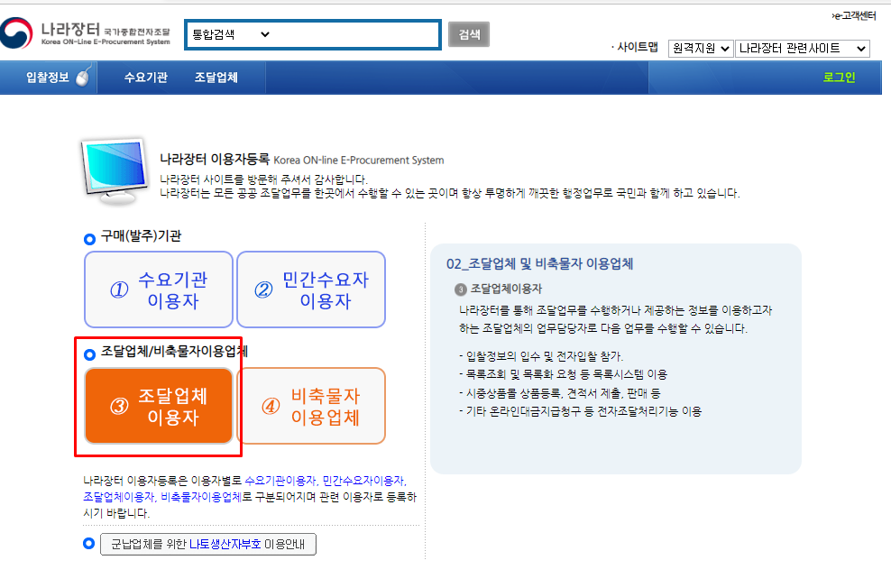Follow the 민간수요자이용자 blue text link
The image size is (891, 588).
click(363, 481)
